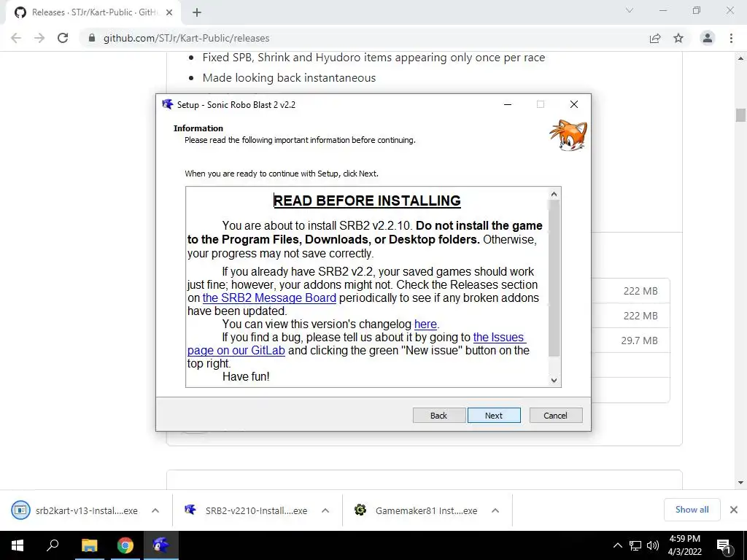Screen dimensions: 747x560
Task: Bookmark this page with star icon
Action: click(678, 38)
